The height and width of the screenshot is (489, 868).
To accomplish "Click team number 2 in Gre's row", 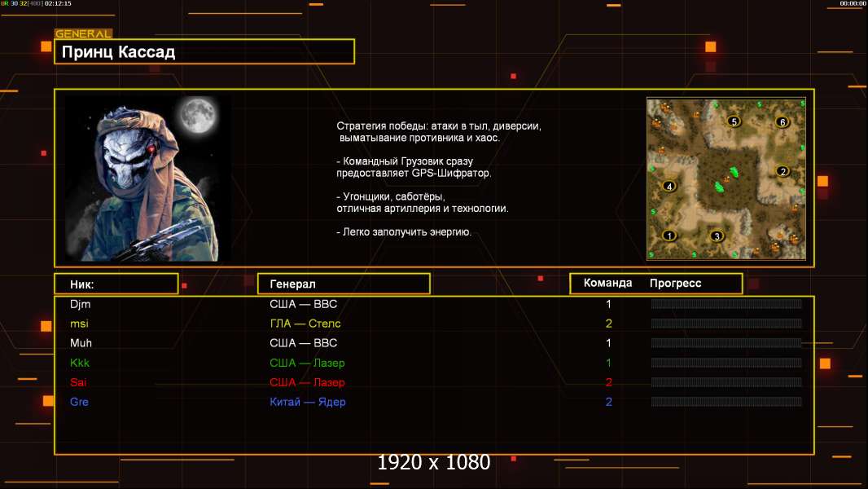I will (608, 402).
